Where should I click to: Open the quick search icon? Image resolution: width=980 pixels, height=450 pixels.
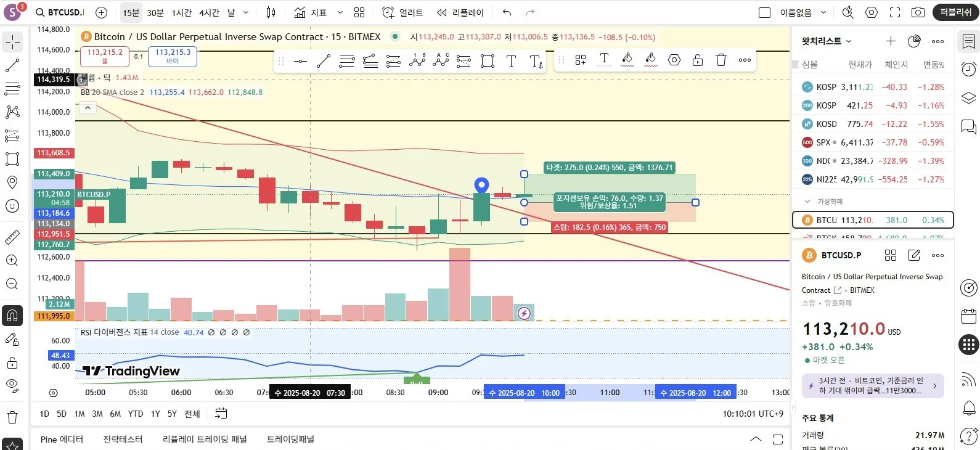848,12
